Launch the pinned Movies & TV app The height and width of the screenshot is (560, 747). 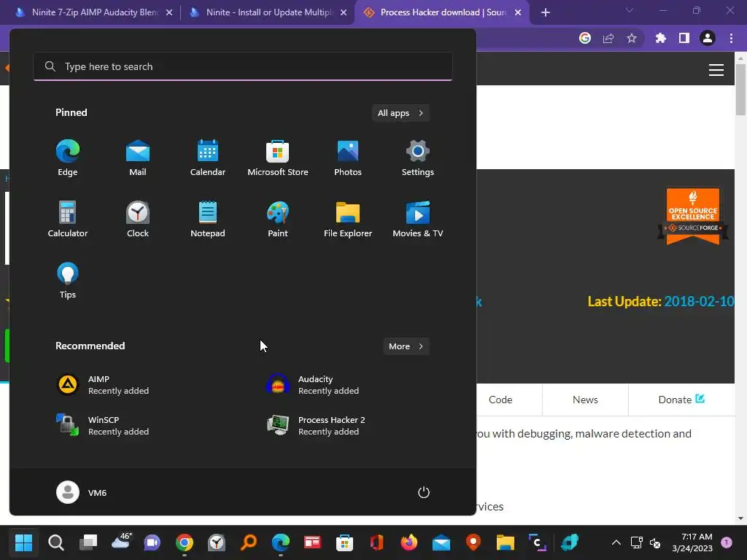418,219
